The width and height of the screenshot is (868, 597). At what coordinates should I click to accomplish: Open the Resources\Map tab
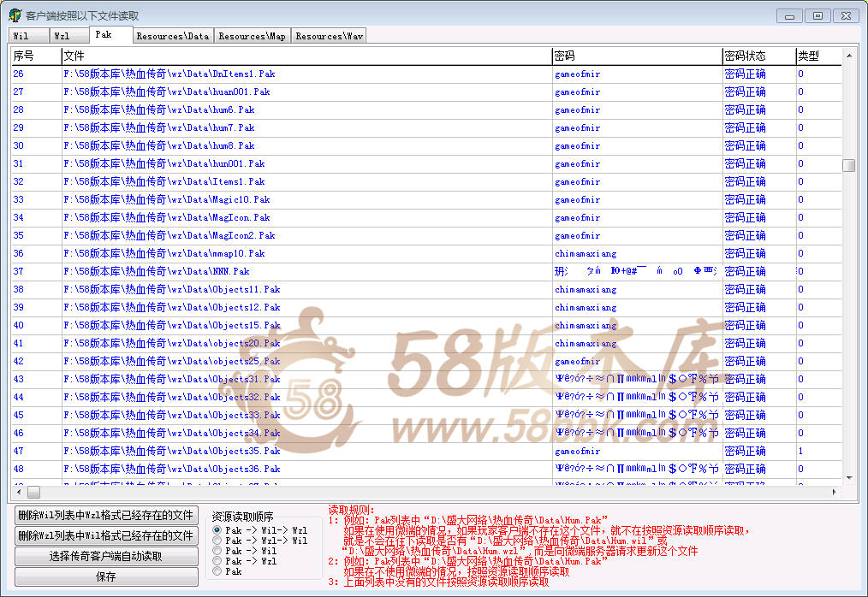click(x=252, y=36)
